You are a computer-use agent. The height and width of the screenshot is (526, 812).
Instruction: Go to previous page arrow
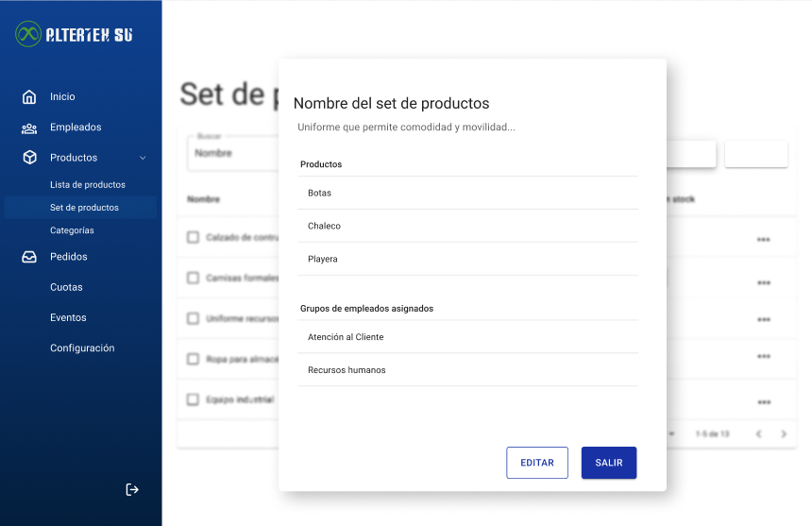pos(759,433)
